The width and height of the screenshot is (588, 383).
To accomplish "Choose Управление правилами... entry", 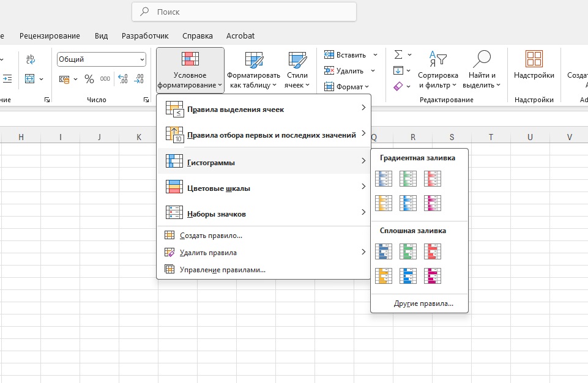I will 264,270.
